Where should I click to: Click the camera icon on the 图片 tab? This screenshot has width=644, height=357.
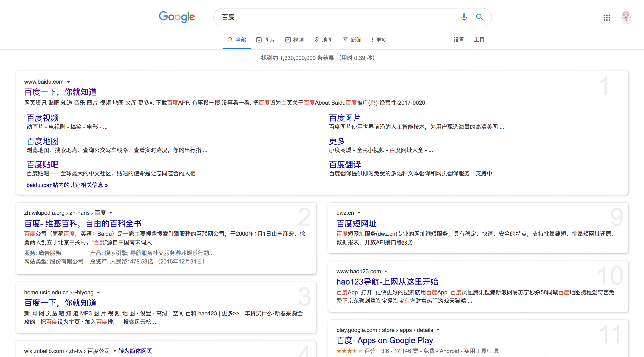(x=259, y=40)
